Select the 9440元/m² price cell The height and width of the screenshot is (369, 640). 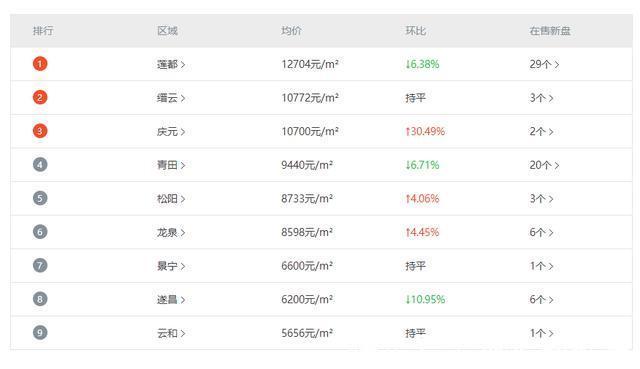[307, 165]
